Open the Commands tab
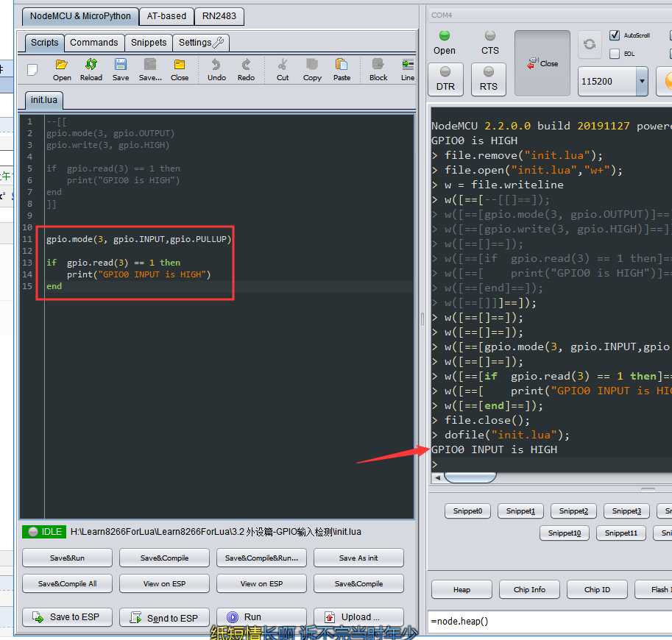Viewport: 672px width, 640px height. click(94, 43)
